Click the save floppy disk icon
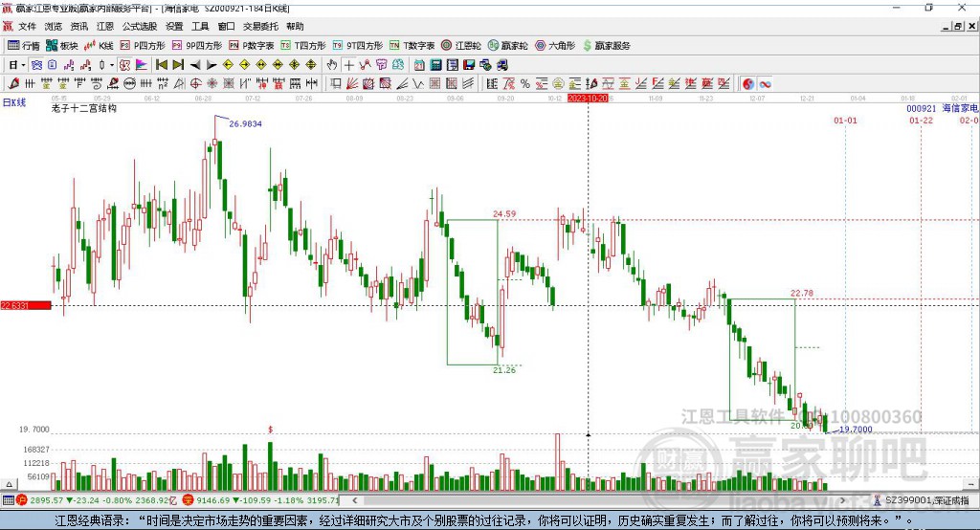980x530 pixels. click(x=469, y=65)
